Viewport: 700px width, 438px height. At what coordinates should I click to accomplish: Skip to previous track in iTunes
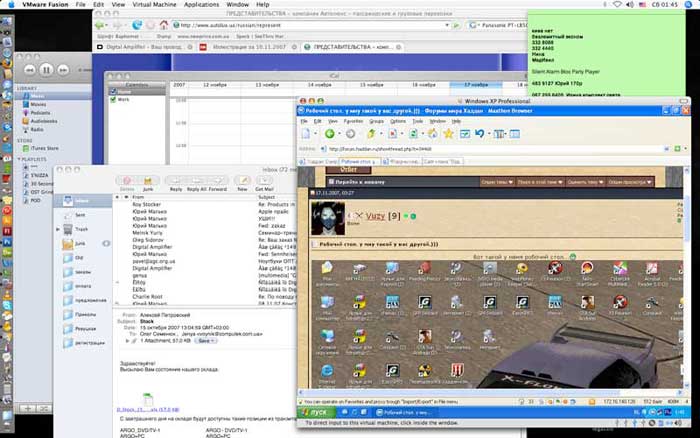29,70
